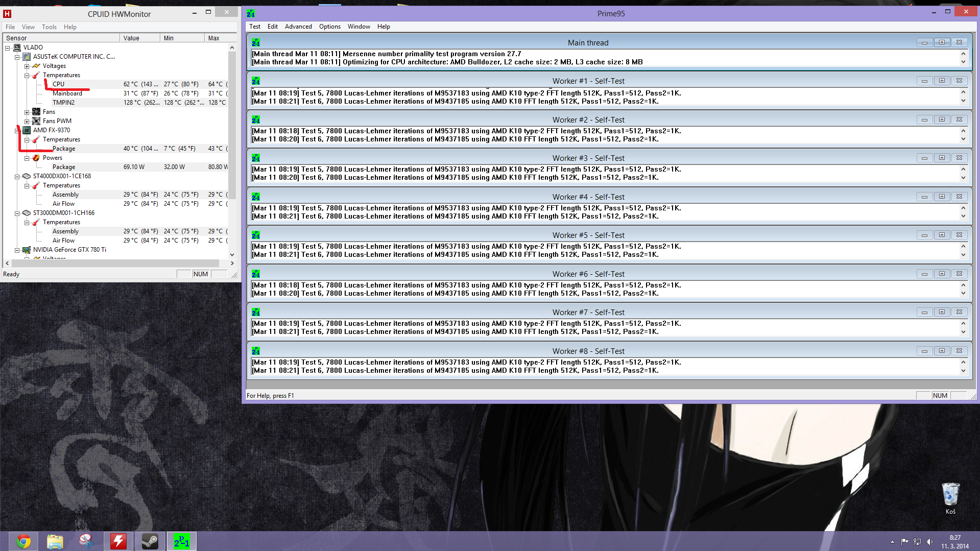The height and width of the screenshot is (551, 980).
Task: Expand the Fans PWM node
Action: click(x=27, y=122)
